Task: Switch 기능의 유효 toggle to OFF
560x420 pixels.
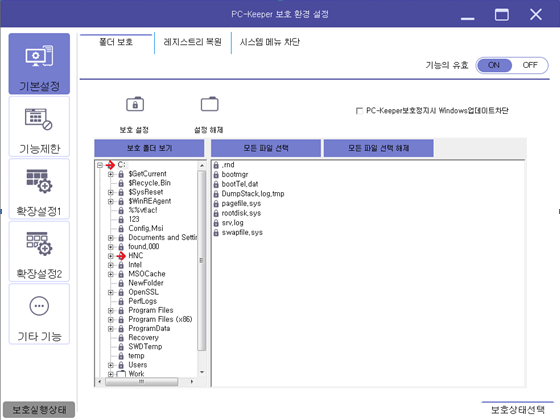Action: (530, 65)
